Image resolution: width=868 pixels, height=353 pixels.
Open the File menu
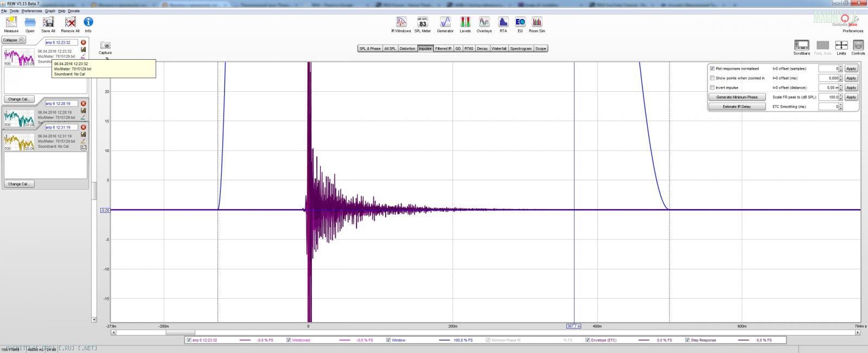click(x=4, y=11)
